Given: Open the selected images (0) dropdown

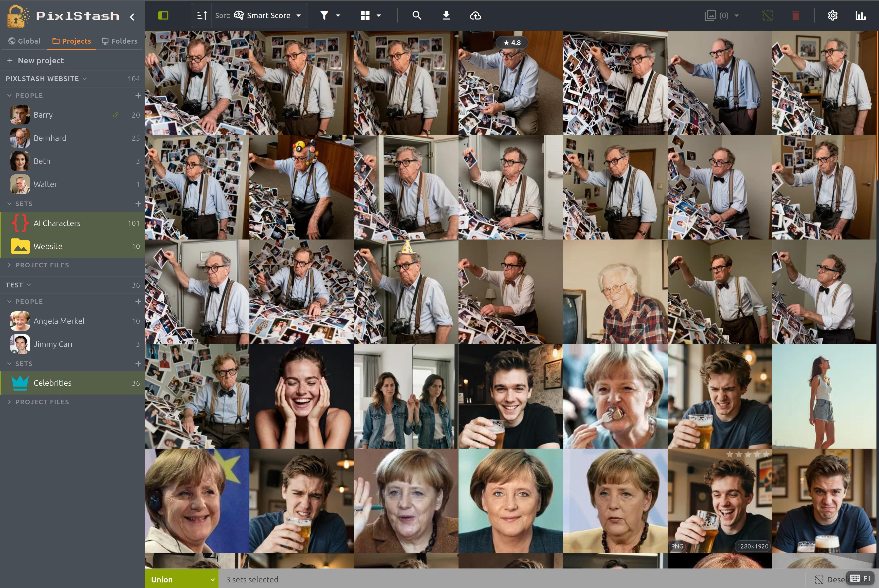Looking at the screenshot, I should 722,15.
